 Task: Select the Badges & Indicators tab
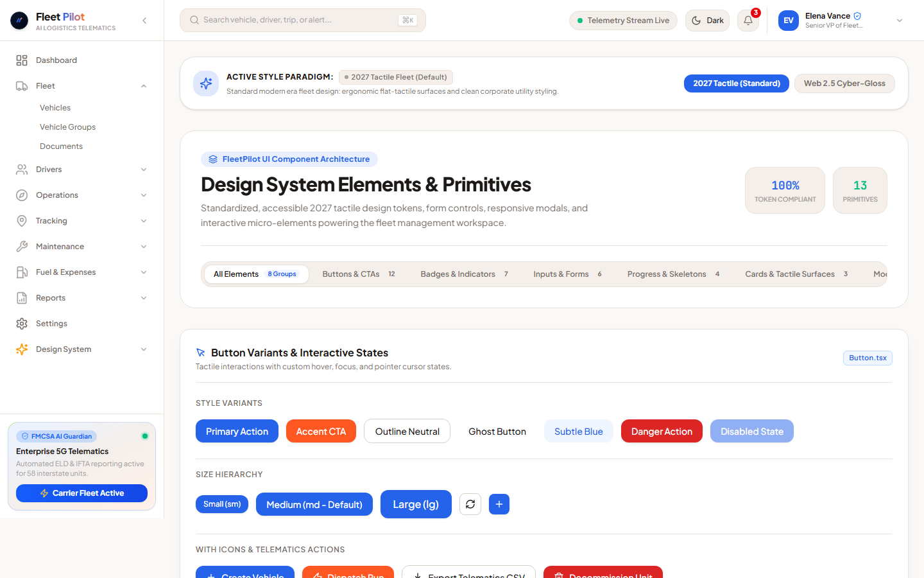pos(464,274)
